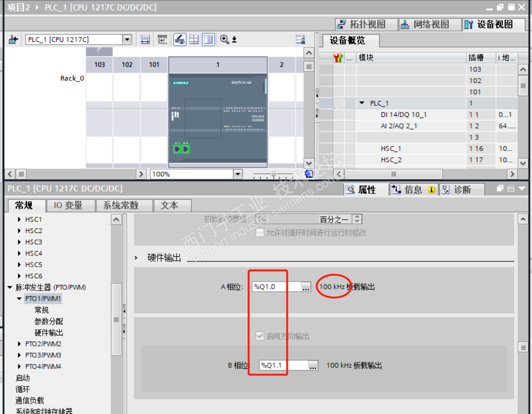
Task: Expand the HSC6 tree node
Action: pyautogui.click(x=19, y=276)
